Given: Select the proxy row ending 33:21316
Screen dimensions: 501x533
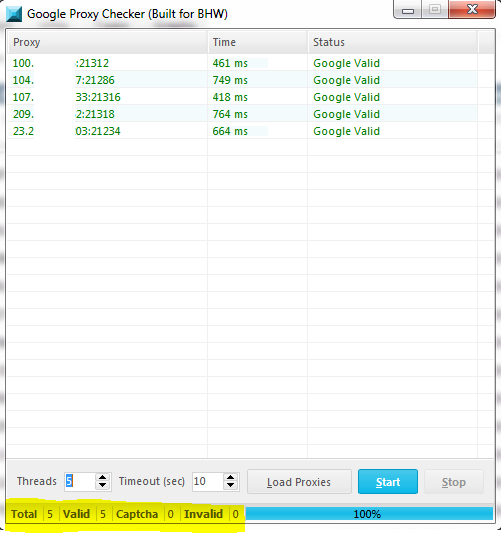Looking at the screenshot, I should tap(242, 97).
